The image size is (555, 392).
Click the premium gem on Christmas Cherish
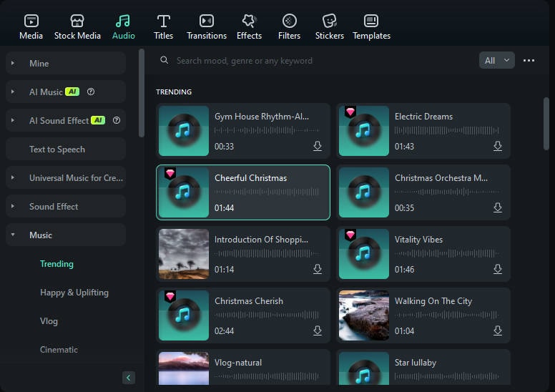coord(170,296)
